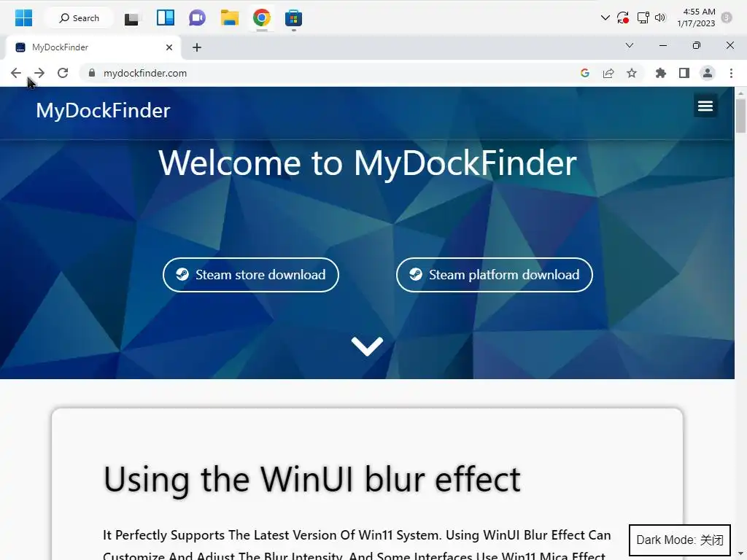Screen dimensions: 747x560
Task: Open Task View from the taskbar
Action: point(132,18)
